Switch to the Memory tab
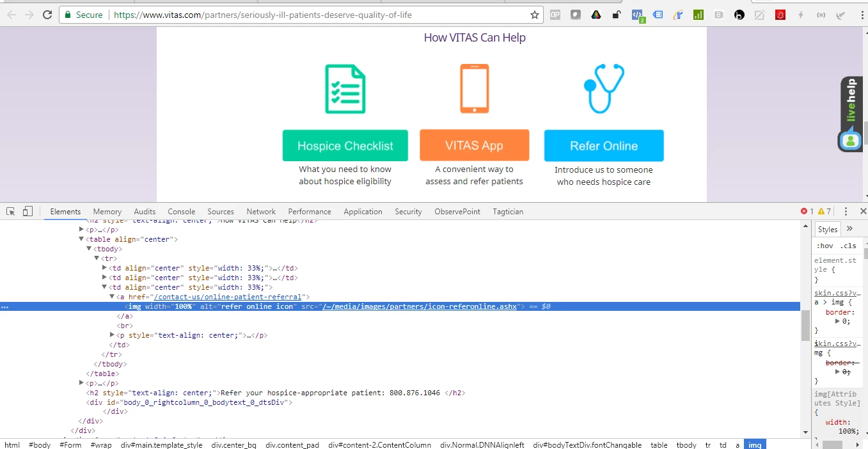The image size is (868, 449). point(107,212)
